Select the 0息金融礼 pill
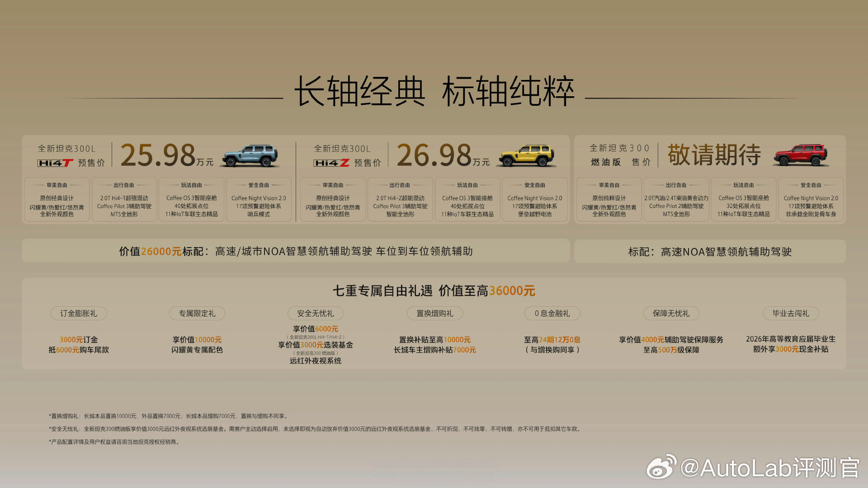868x488 pixels. click(x=552, y=314)
